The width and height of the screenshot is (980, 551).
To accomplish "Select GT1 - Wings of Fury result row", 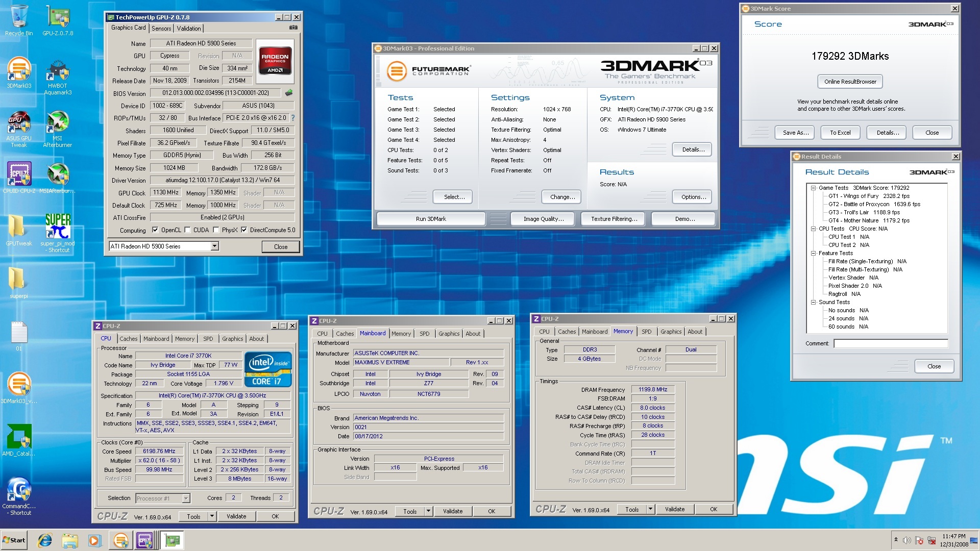I will click(x=869, y=196).
